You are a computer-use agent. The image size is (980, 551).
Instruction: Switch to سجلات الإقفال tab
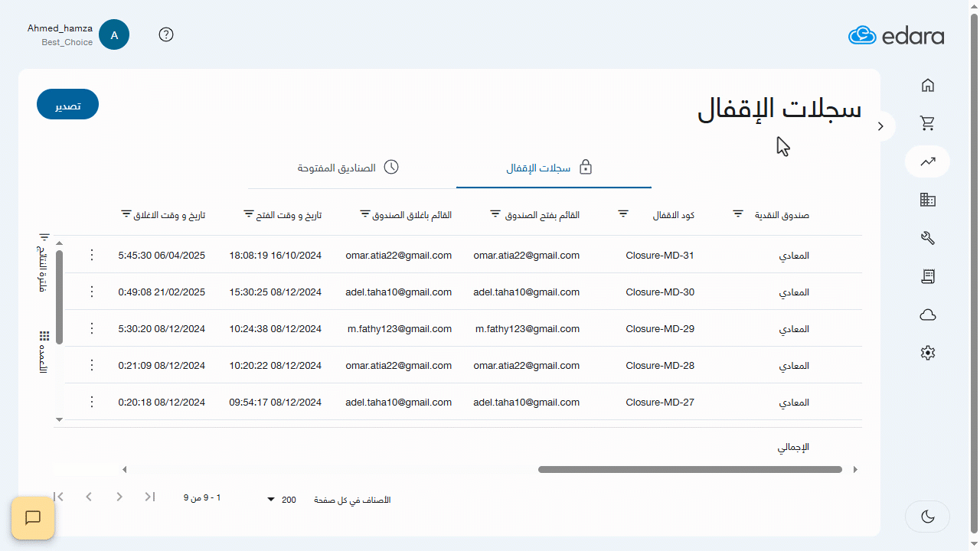[554, 168]
